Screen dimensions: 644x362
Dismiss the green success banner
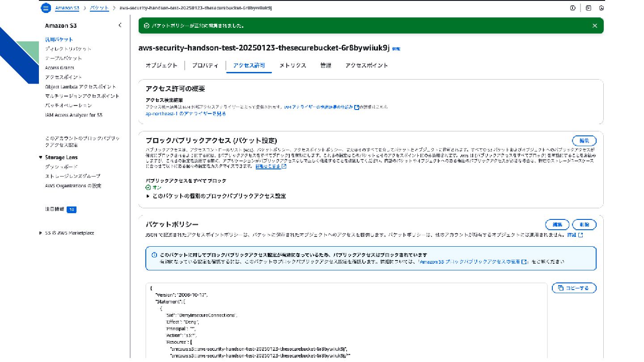pyautogui.click(x=595, y=26)
